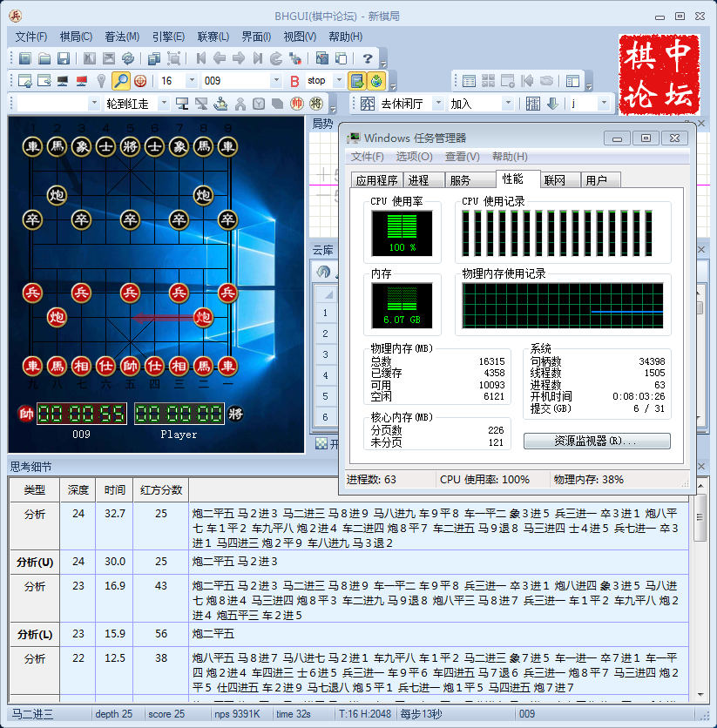Click the panel layout icon right of handshake
Screen dimensions: 717x728
coord(572,81)
